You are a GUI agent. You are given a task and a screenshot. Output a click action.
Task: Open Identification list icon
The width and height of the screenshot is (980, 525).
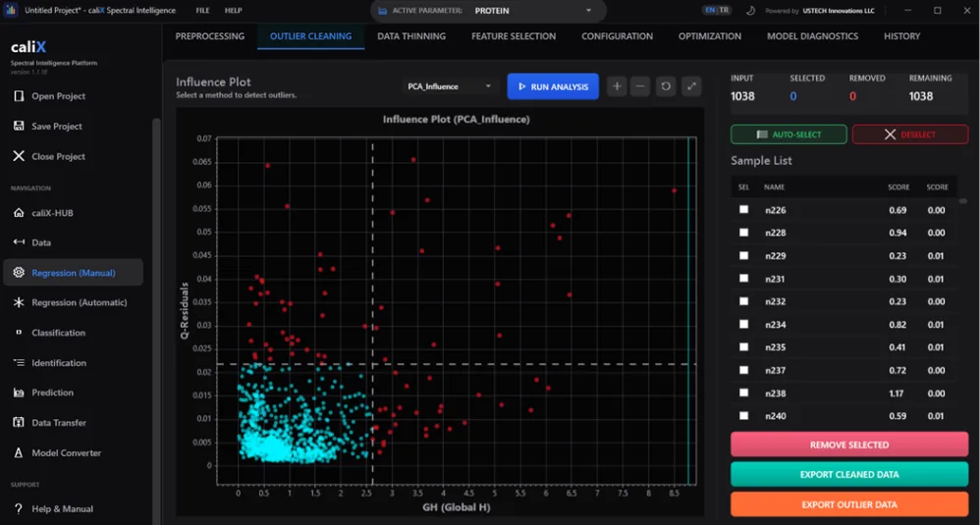19,363
